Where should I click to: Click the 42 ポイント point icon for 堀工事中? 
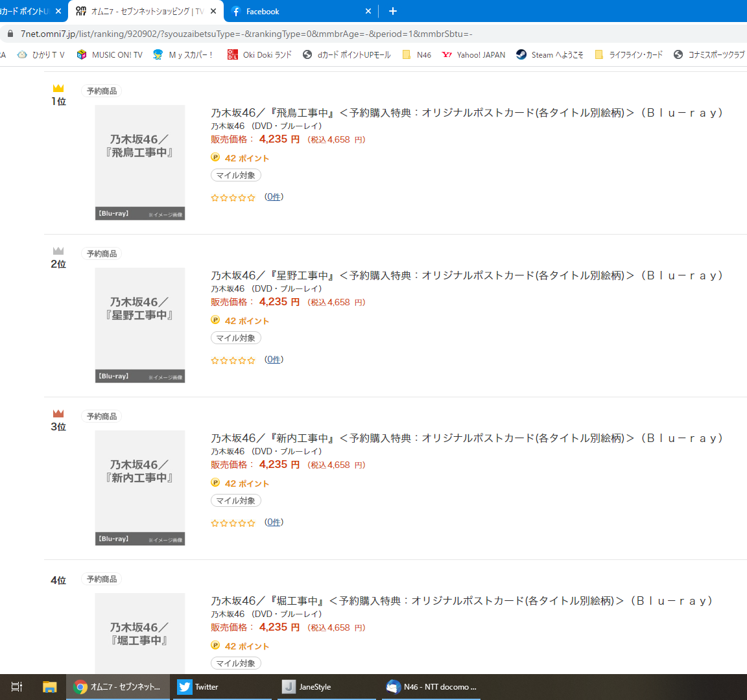215,646
